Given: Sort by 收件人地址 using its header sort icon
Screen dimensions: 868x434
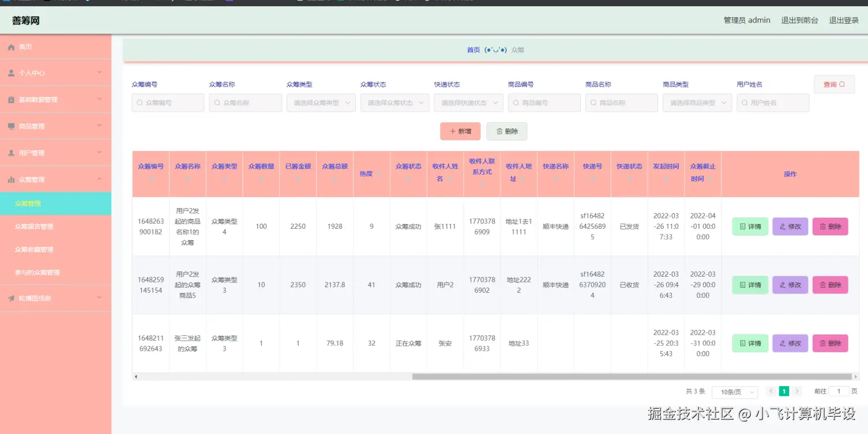Looking at the screenshot, I should pyautogui.click(x=522, y=179).
